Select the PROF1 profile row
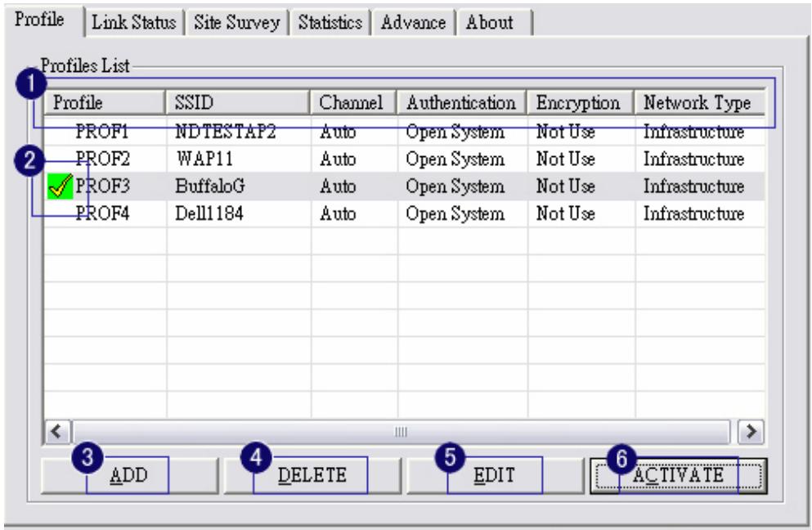Viewport: 812px width, 530px height. coord(405,132)
